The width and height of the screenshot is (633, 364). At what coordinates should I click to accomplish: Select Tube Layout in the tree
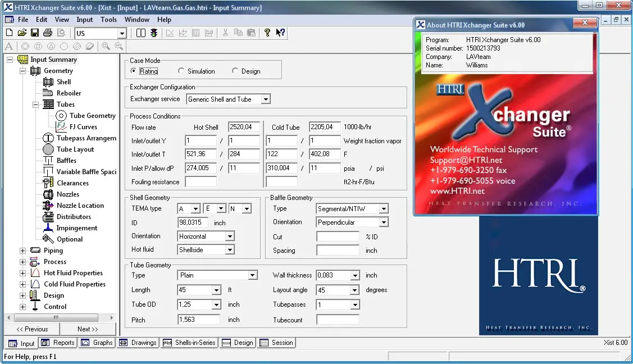point(75,149)
